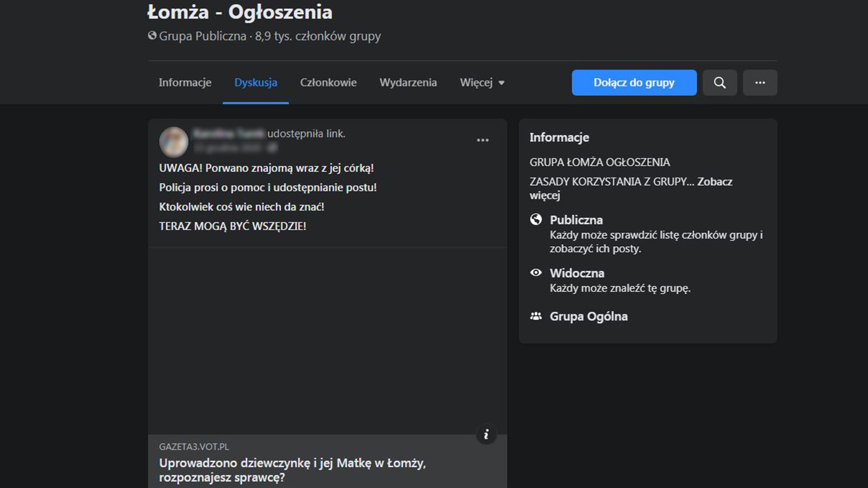The image size is (868, 488).
Task: Go to the Wydarzenia tab
Action: click(408, 83)
